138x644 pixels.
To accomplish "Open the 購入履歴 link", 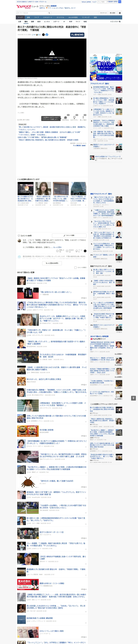I will [112, 13].
